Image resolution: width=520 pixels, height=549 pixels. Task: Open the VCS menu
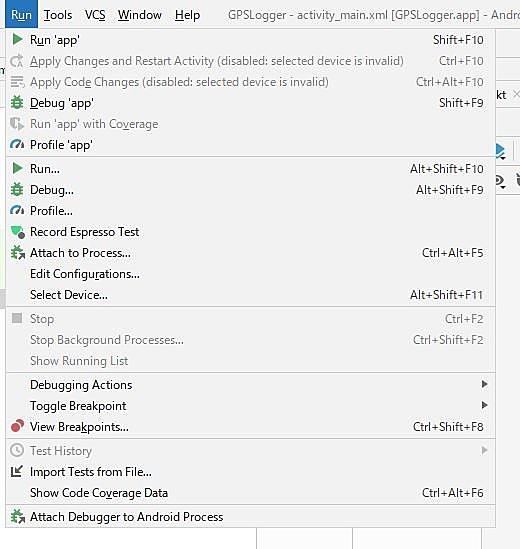click(95, 15)
